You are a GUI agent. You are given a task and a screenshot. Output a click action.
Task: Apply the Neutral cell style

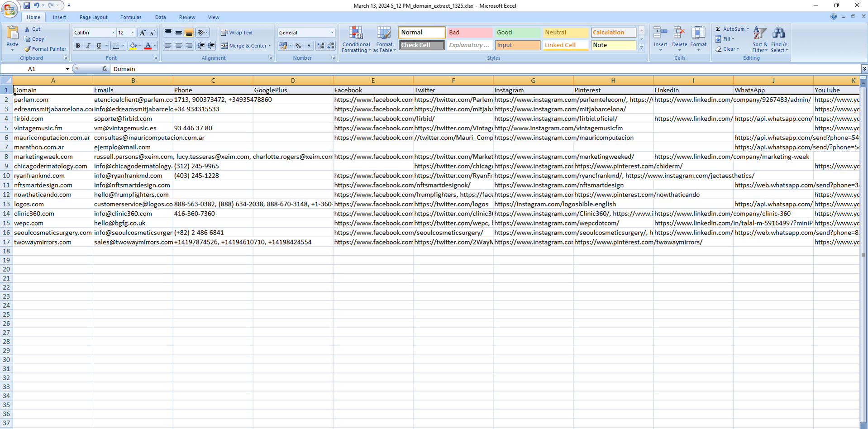click(x=565, y=33)
